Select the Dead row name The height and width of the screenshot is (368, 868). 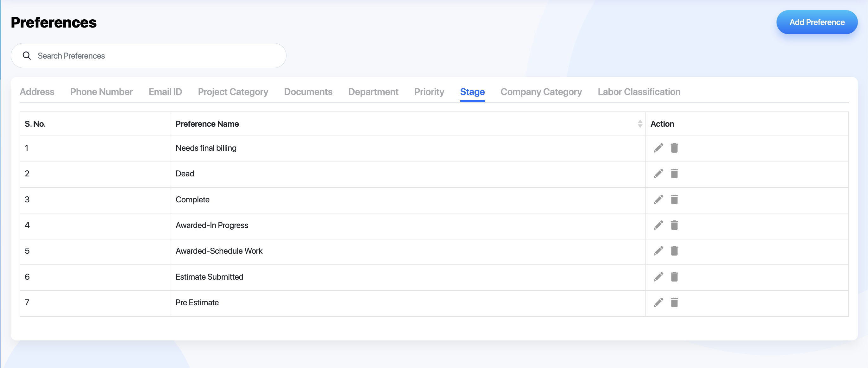pos(185,174)
